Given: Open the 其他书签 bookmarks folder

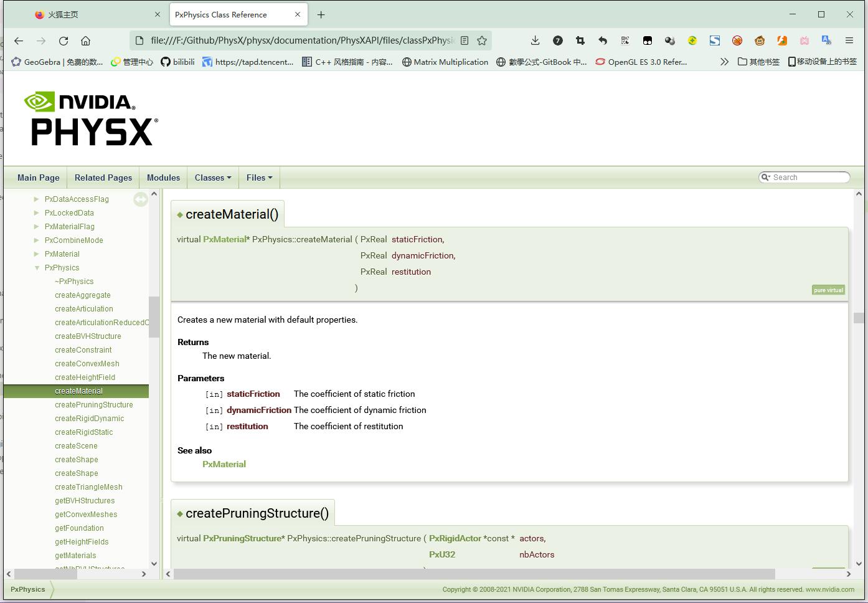Looking at the screenshot, I should point(758,62).
